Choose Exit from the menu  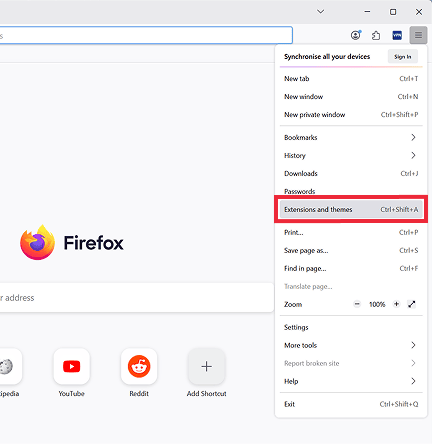pos(351,404)
